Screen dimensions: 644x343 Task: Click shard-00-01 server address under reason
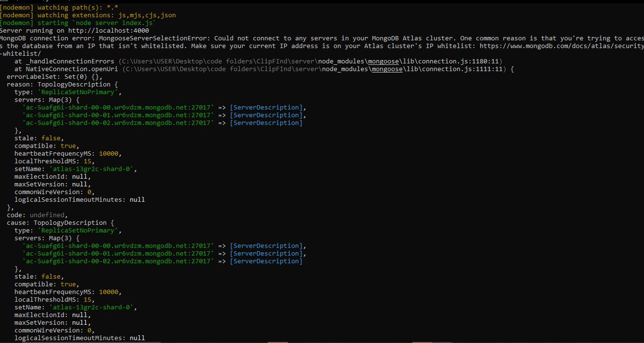[x=118, y=115]
